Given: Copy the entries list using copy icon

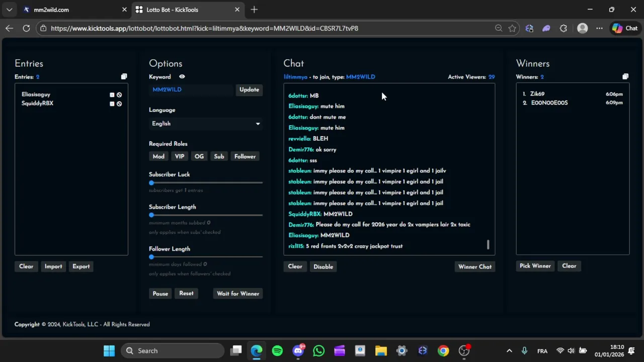Looking at the screenshot, I should pyautogui.click(x=124, y=77).
